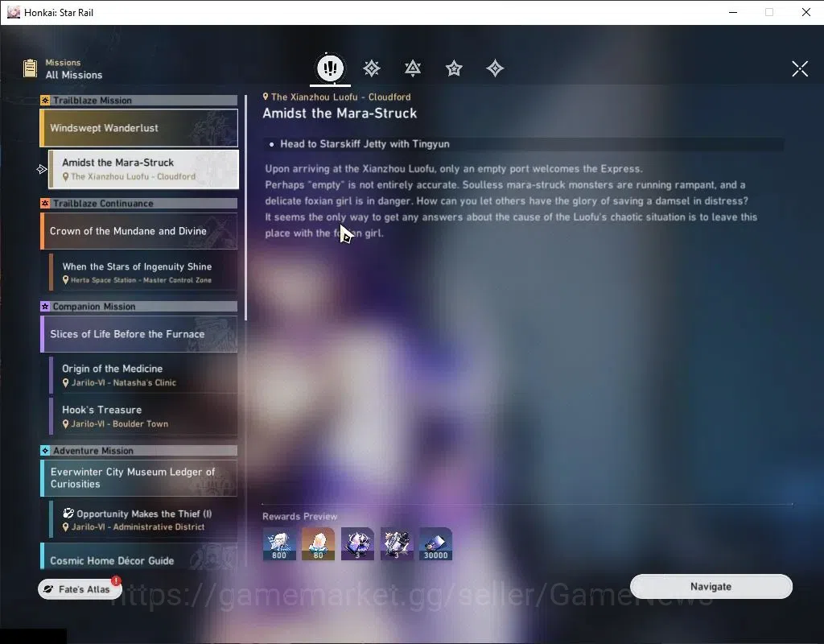Image resolution: width=824 pixels, height=644 pixels.
Task: Open the Origin of the Medicine mission
Action: coord(143,375)
